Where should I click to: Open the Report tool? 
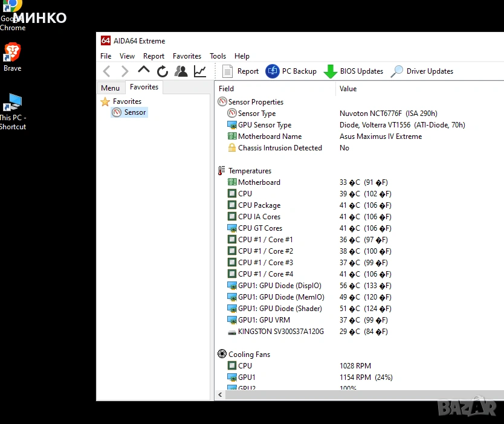click(x=241, y=71)
